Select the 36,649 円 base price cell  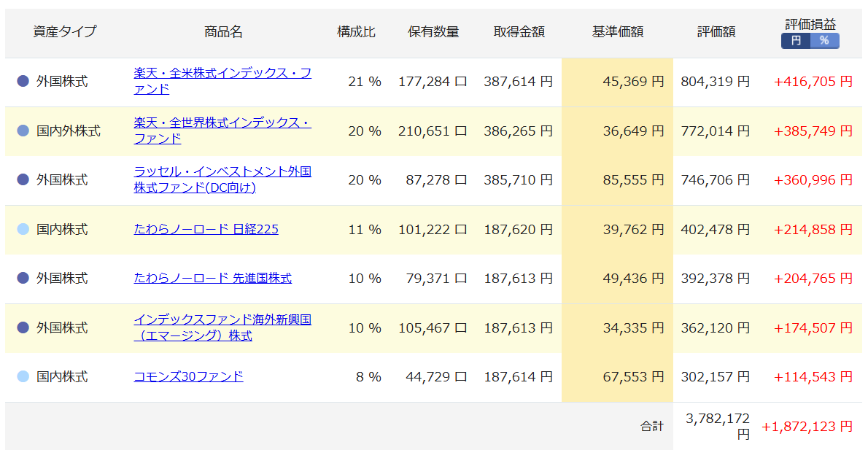[617, 131]
